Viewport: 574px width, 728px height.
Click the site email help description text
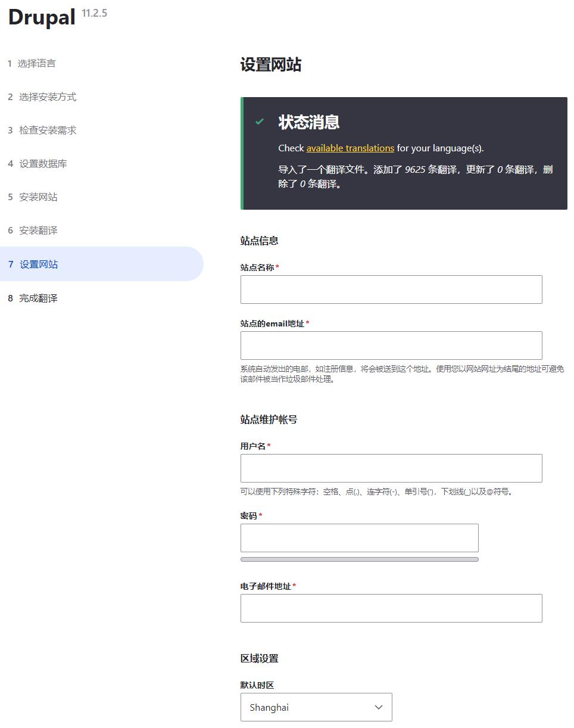403,374
